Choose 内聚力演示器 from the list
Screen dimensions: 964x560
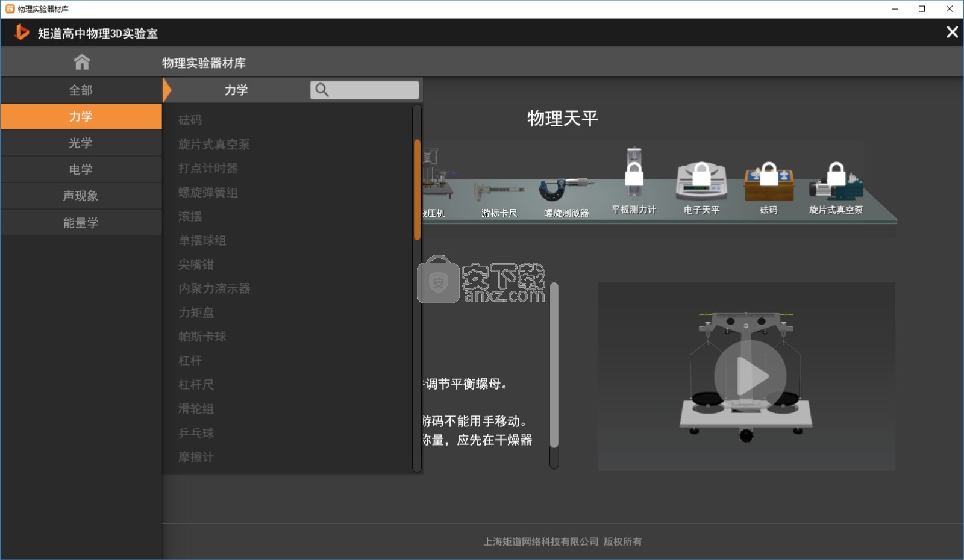(x=214, y=288)
